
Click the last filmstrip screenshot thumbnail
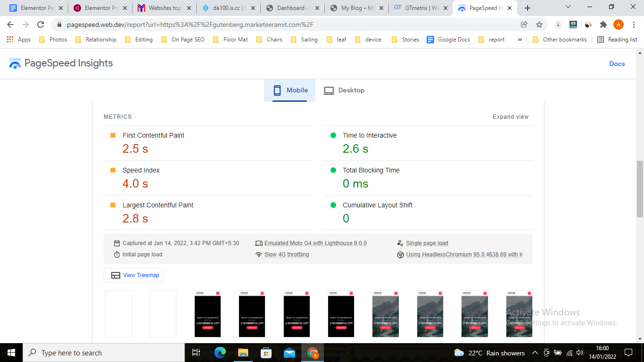pos(519,314)
